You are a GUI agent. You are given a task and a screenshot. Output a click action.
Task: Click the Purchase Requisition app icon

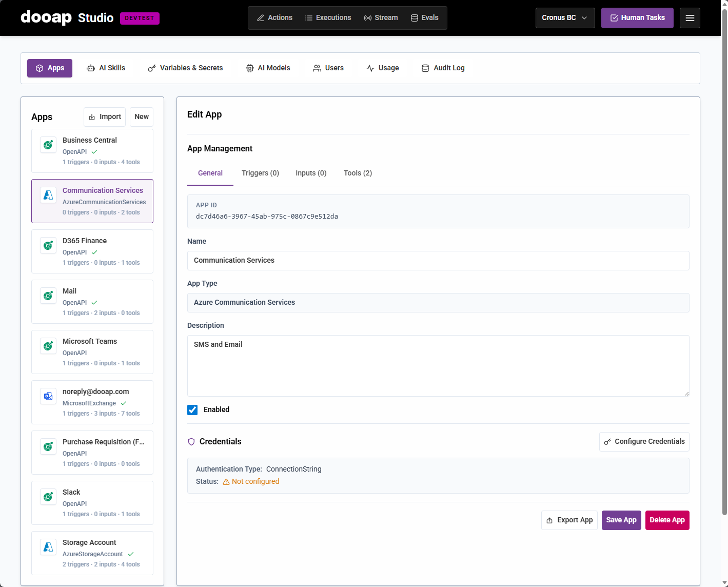tap(48, 446)
